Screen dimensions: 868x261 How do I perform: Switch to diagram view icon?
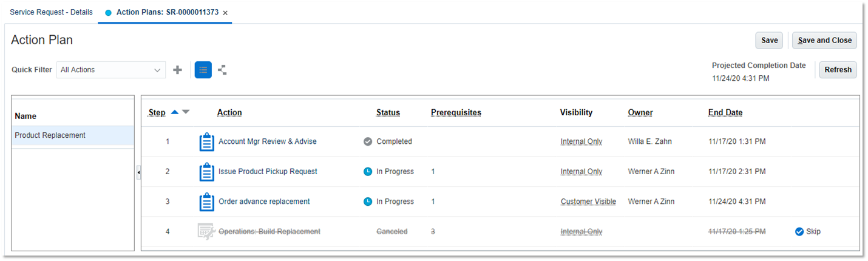coord(222,70)
